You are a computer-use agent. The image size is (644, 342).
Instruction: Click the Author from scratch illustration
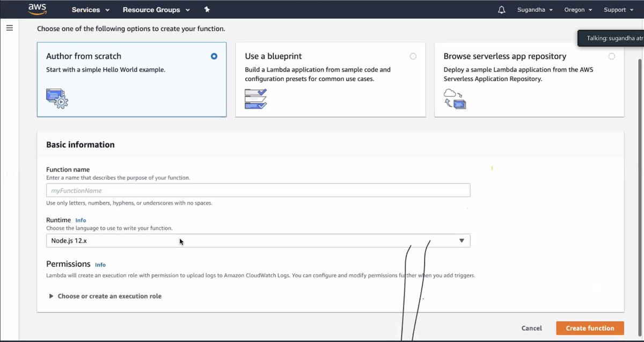point(57,99)
